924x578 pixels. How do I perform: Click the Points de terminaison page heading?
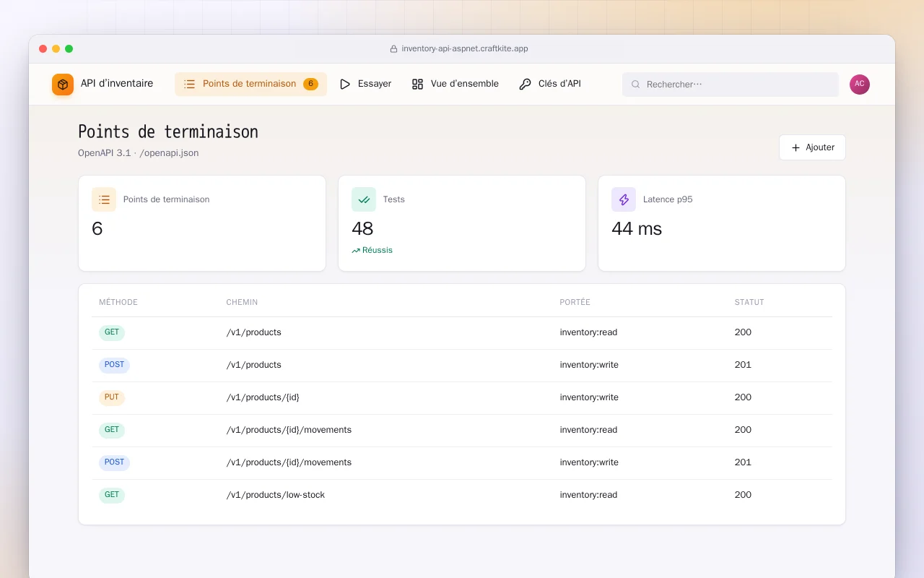point(168,132)
